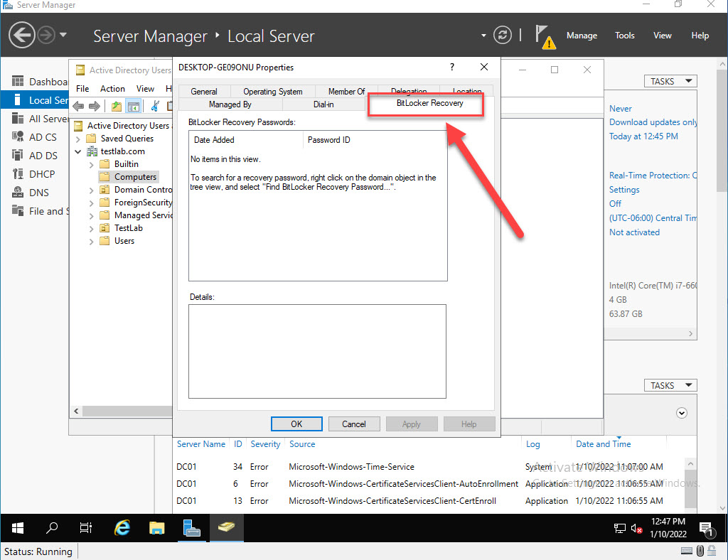Image resolution: width=728 pixels, height=560 pixels.
Task: Switch to the Dial-in tab
Action: 323,104
